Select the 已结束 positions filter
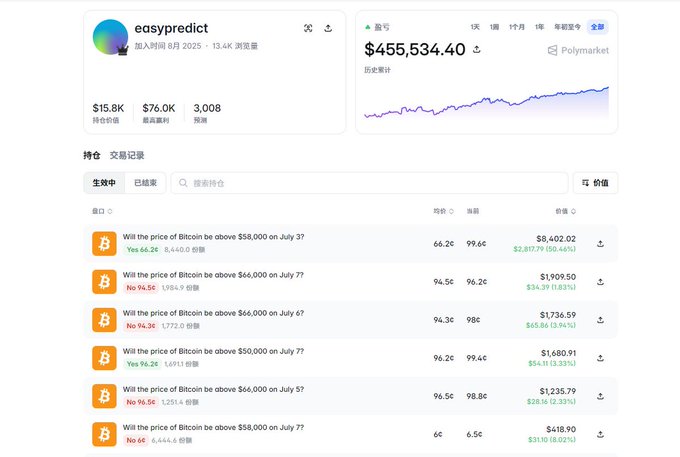The width and height of the screenshot is (680, 457). tap(145, 183)
